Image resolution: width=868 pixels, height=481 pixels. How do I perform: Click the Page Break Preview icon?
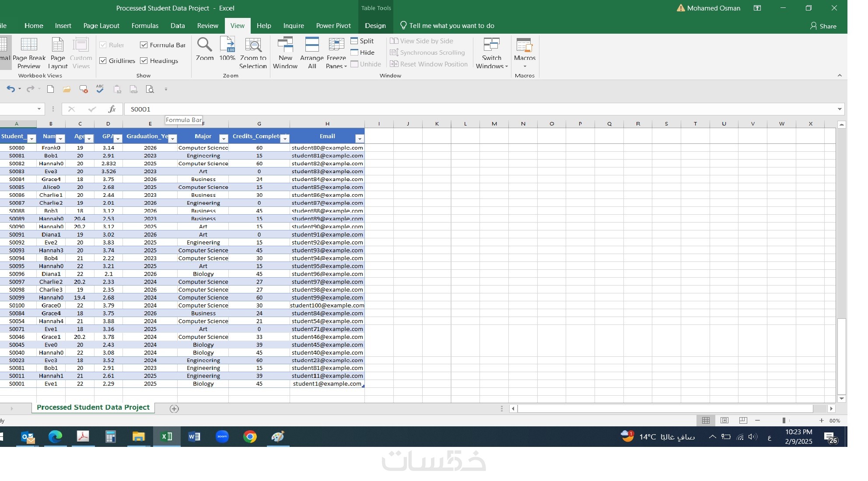click(x=29, y=45)
